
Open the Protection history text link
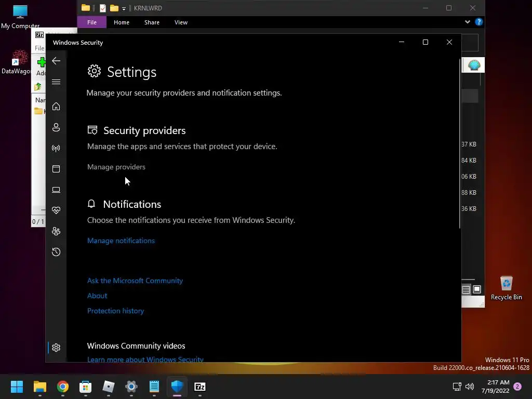(x=115, y=311)
